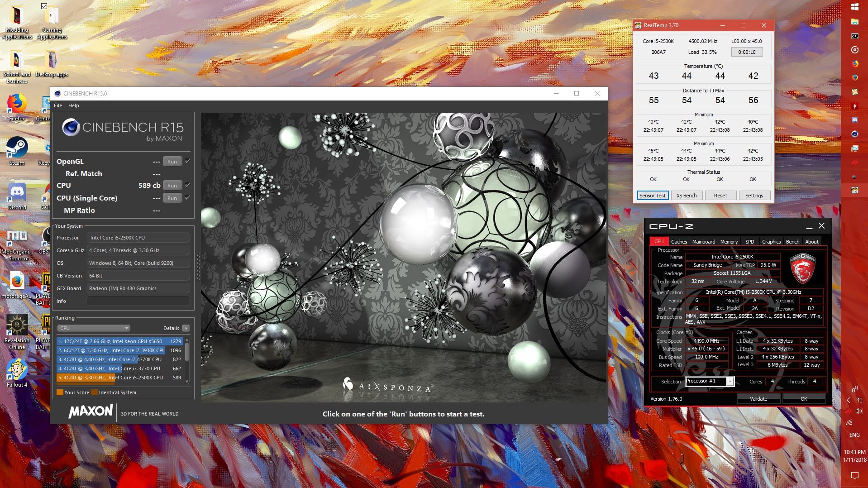The height and width of the screenshot is (488, 868).
Task: Open School and business desktop folder
Action: (17, 67)
